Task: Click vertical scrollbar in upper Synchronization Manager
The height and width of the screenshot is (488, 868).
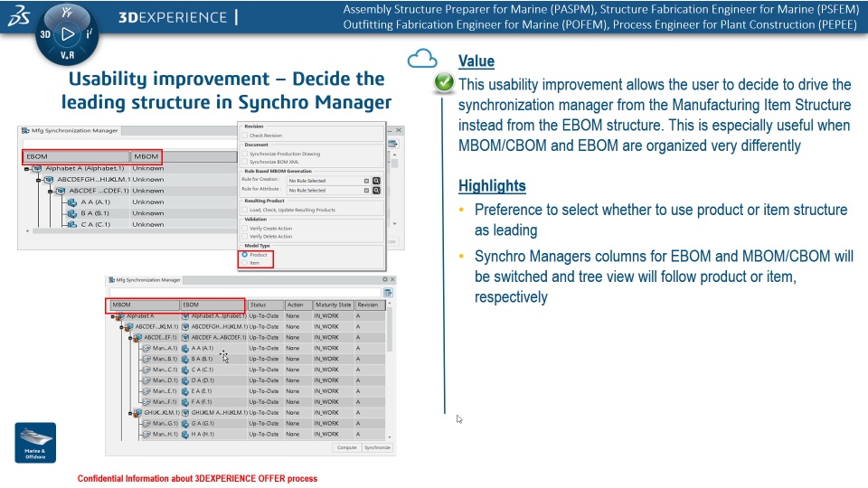Action: pyautogui.click(x=394, y=164)
